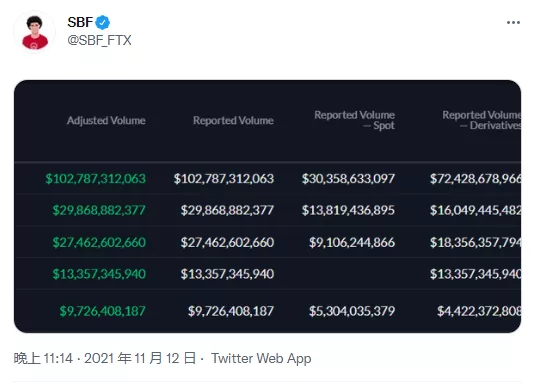Click SBF's profile avatar picture

35,32
